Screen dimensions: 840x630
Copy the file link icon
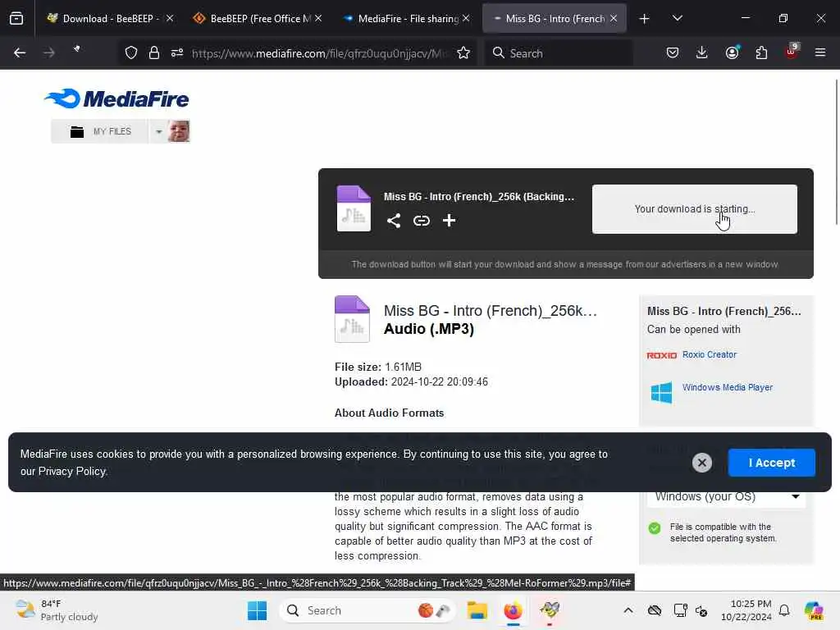pyautogui.click(x=422, y=221)
